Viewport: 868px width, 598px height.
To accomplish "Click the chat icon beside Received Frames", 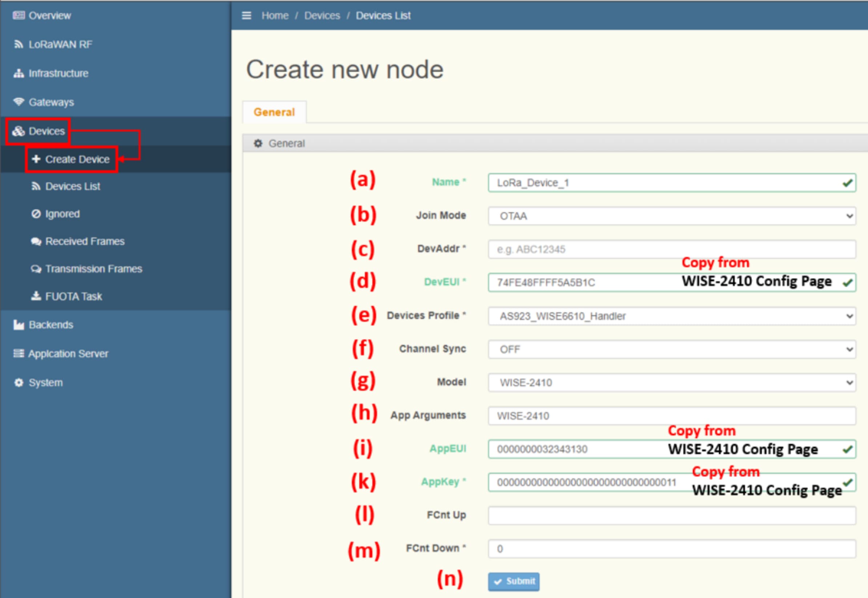I will point(36,241).
